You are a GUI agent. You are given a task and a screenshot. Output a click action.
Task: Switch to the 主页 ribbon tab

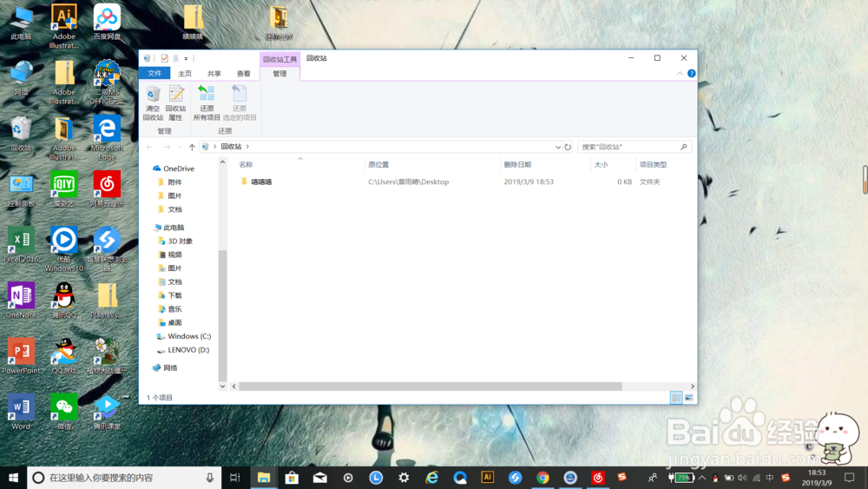click(185, 74)
